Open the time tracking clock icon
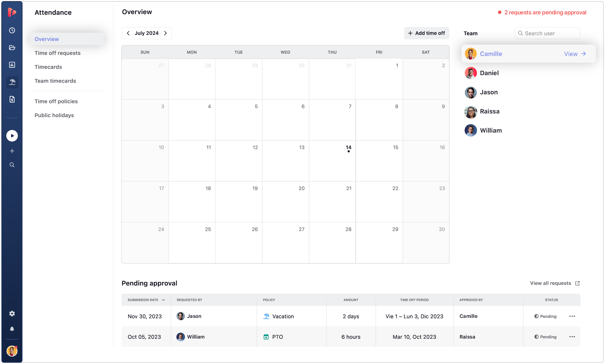Screen dimensions: 605x364 pyautogui.click(x=12, y=30)
